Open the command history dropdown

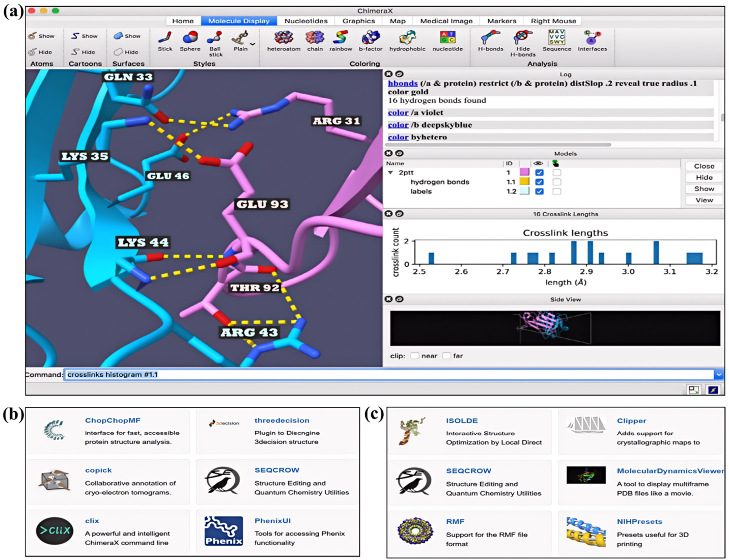point(718,375)
